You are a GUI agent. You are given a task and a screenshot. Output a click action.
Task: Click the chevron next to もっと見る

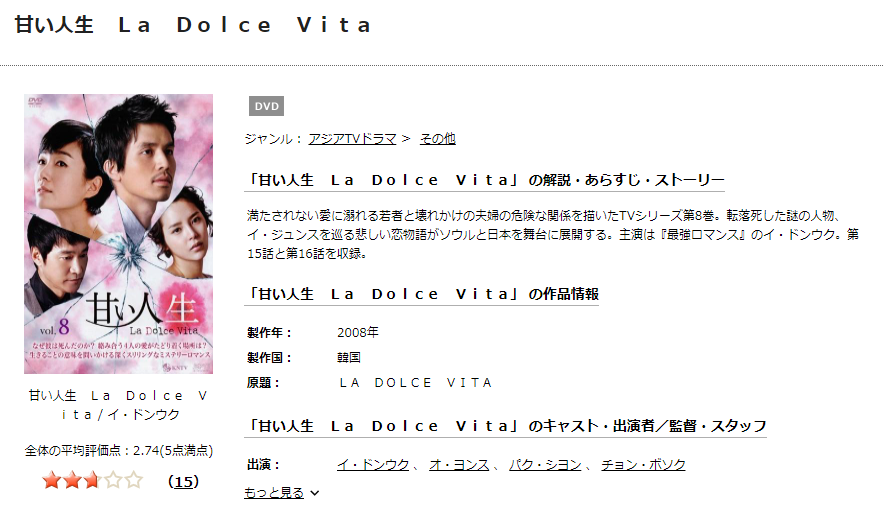[315, 493]
